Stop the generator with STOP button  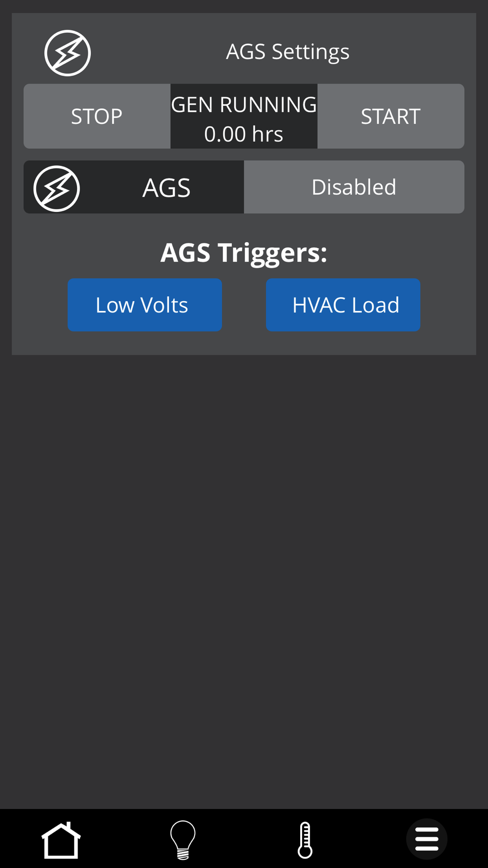click(x=97, y=116)
